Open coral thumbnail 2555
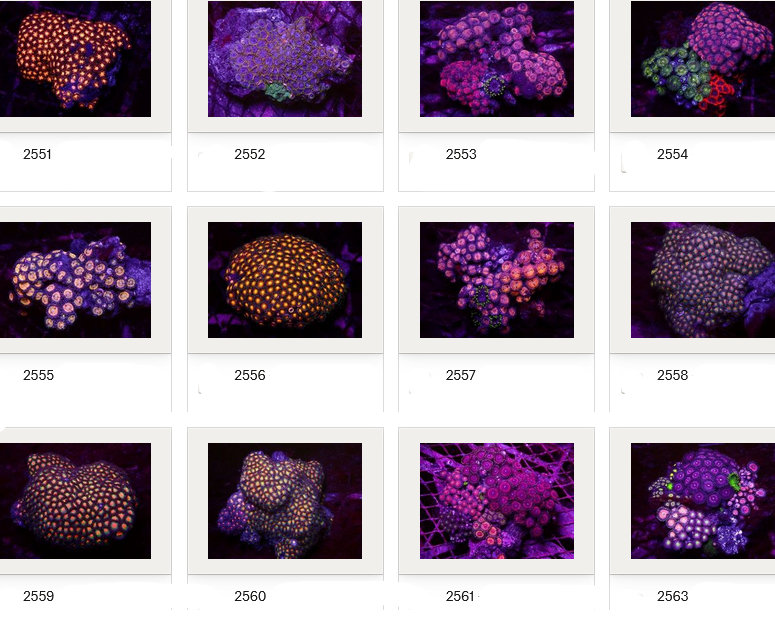 pos(75,280)
